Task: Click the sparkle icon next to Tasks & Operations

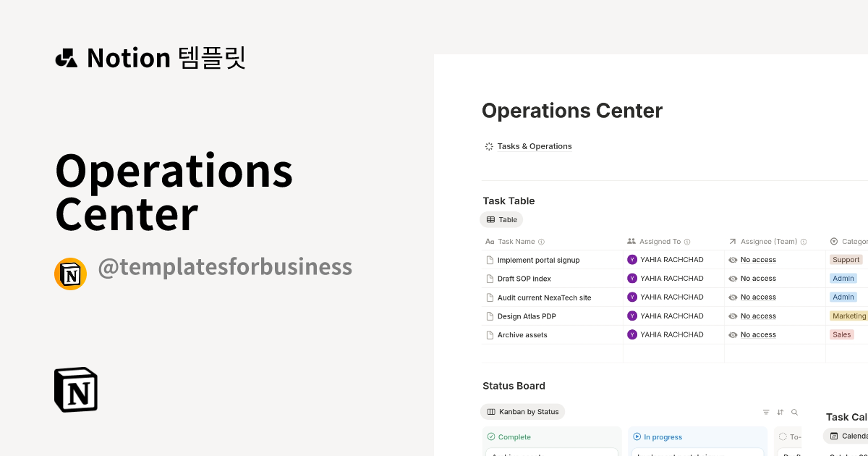Action: 488,146
